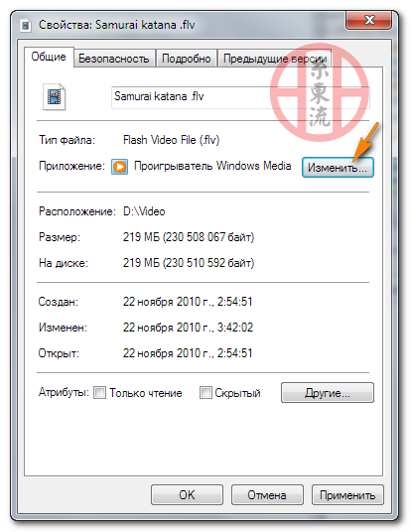
Task: Close the Samurai katana properties dialog
Action: click(x=369, y=20)
